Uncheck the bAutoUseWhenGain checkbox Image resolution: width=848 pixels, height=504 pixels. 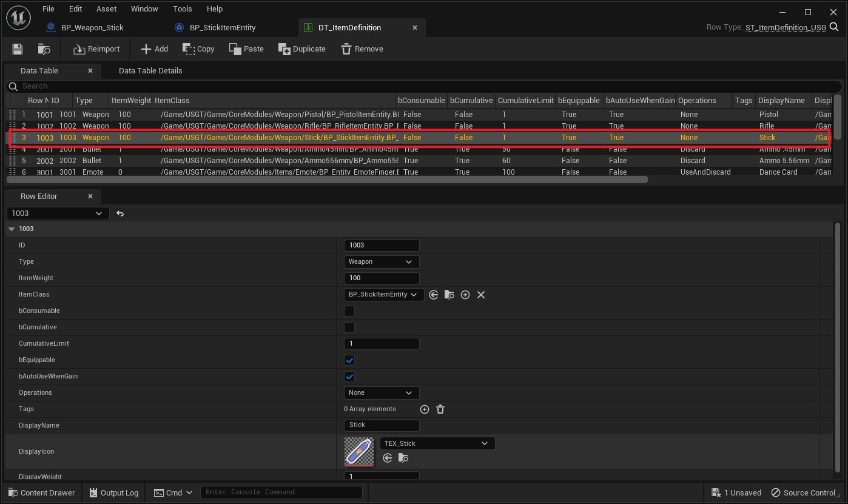tap(349, 377)
